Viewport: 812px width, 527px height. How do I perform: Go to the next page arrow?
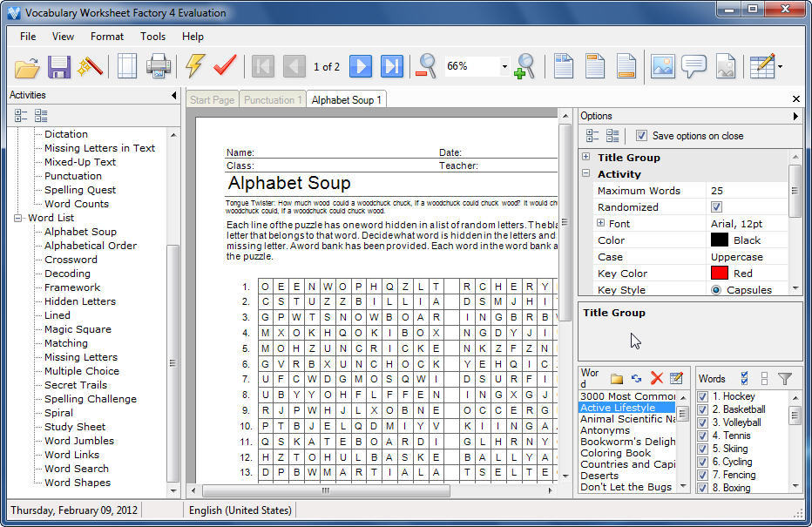361,66
